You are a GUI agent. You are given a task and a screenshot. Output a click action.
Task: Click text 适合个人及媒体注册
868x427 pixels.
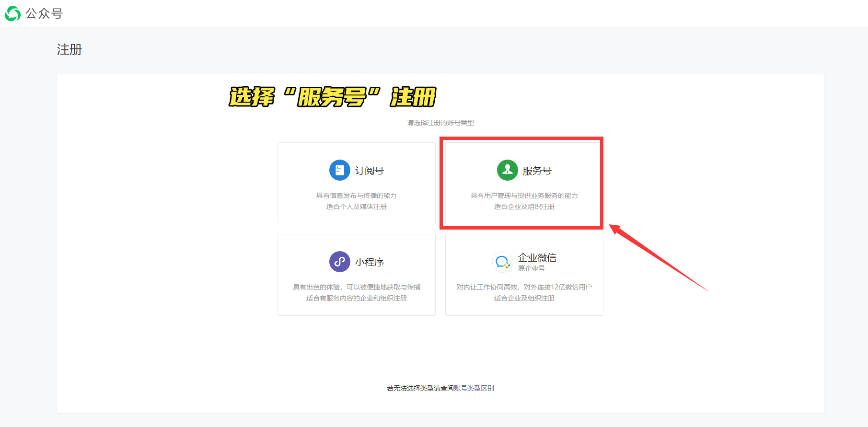click(357, 207)
